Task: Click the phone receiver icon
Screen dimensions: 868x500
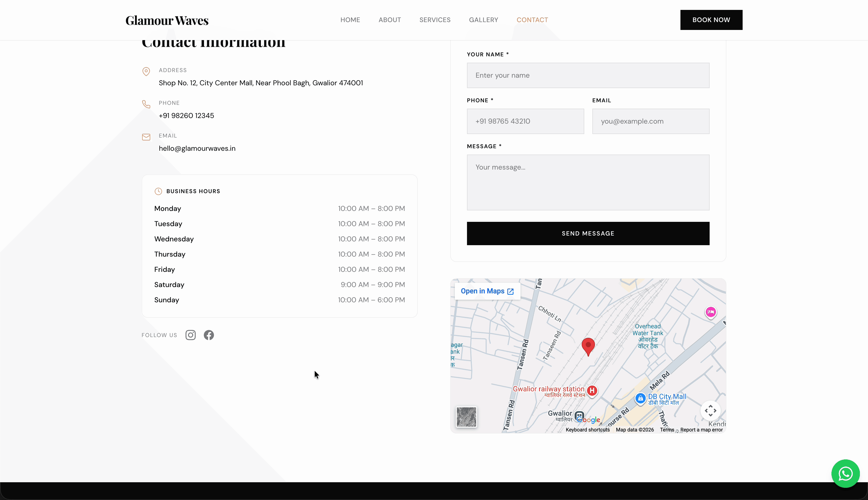Action: (x=146, y=104)
